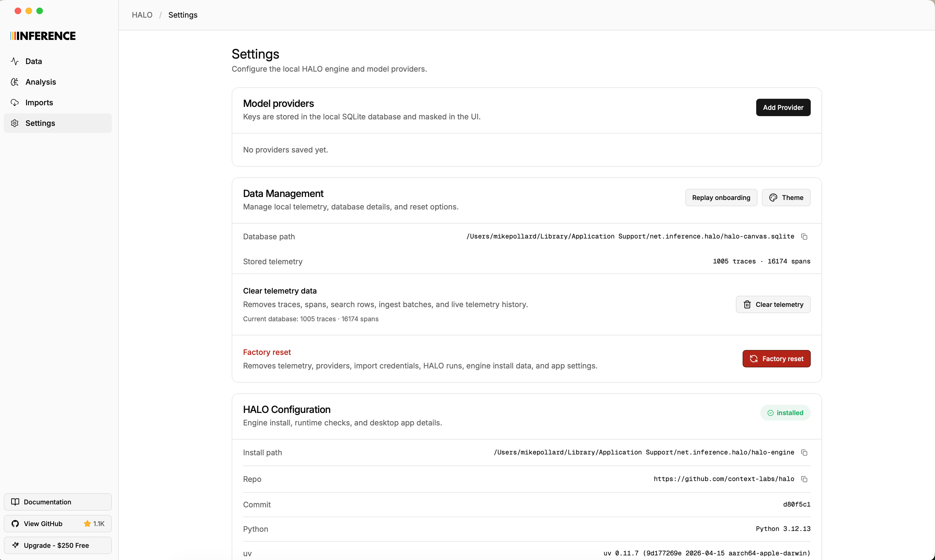
Task: Click the GitHub octocat icon
Action: click(x=15, y=524)
